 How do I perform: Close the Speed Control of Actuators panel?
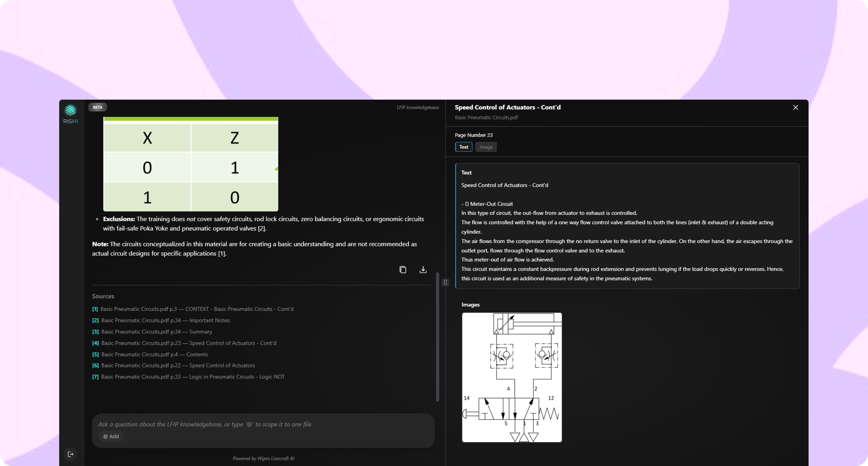click(x=796, y=108)
